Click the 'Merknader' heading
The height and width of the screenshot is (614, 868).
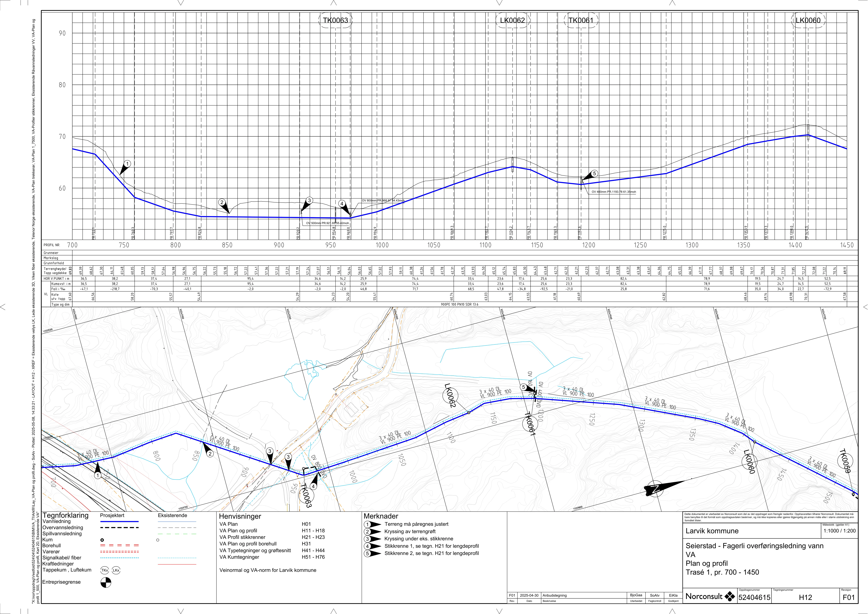381,516
